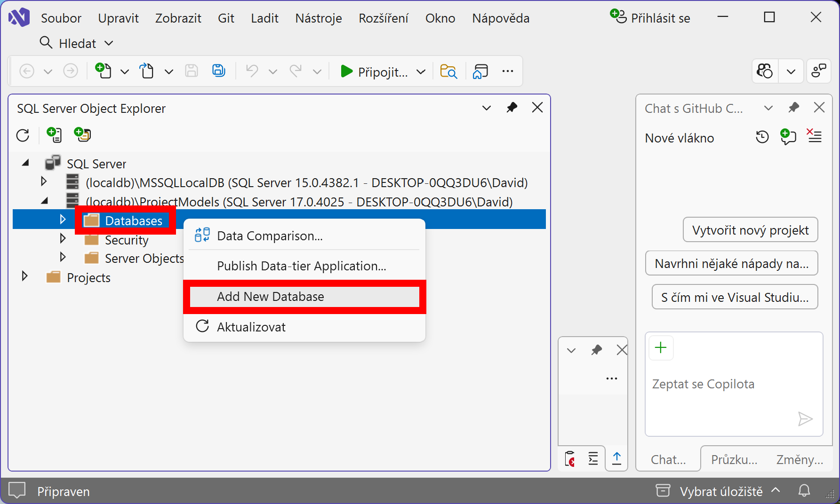Pin the SQL Server Object Explorer panel
This screenshot has width=840, height=504.
click(512, 108)
